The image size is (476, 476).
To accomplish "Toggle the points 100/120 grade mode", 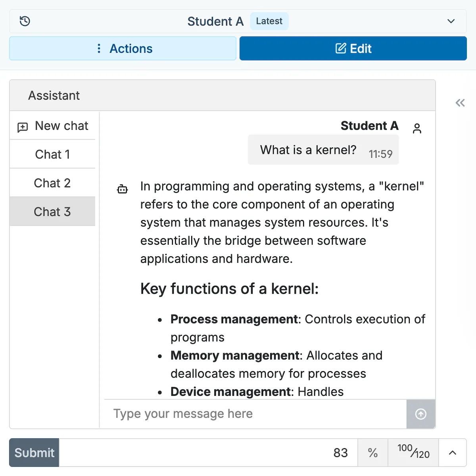I will 413,453.
